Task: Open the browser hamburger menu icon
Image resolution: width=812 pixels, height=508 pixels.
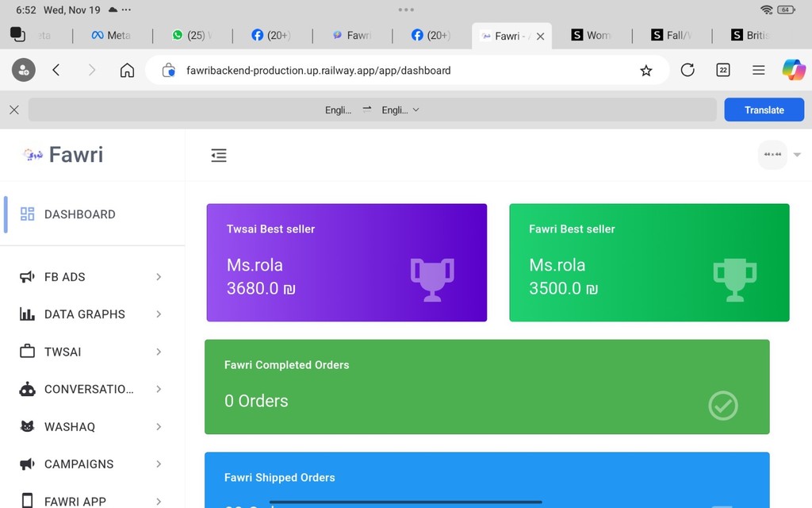Action: pos(758,70)
